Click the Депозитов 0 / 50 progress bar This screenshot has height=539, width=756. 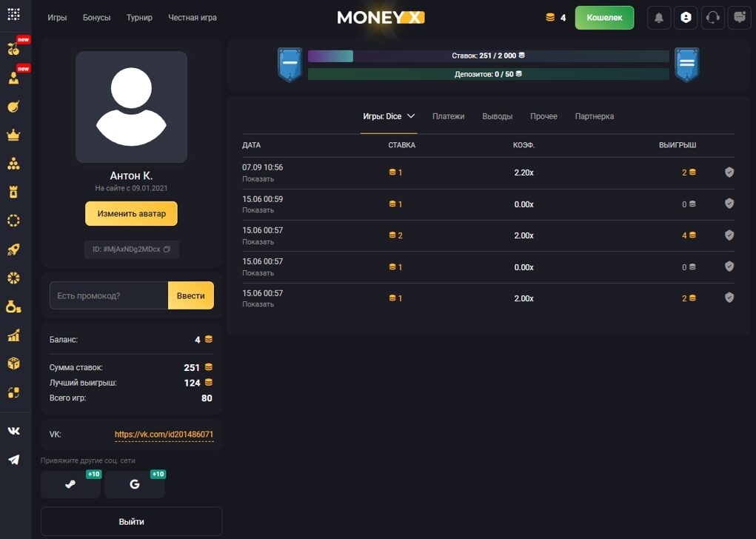click(x=489, y=74)
